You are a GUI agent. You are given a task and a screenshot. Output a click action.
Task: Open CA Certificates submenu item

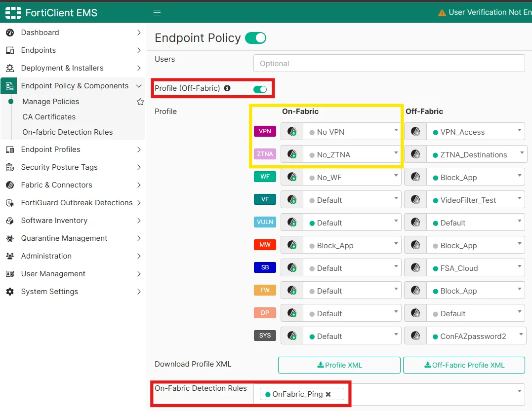coord(49,117)
